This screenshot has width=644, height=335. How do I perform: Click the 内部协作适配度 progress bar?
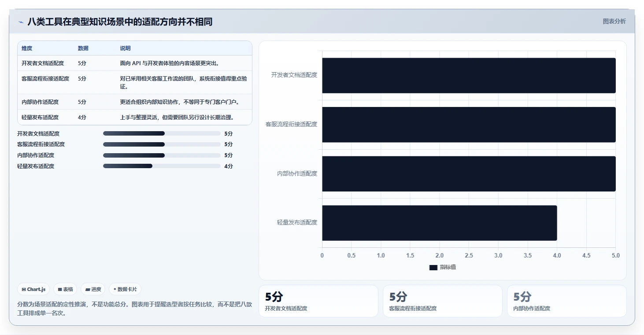162,155
